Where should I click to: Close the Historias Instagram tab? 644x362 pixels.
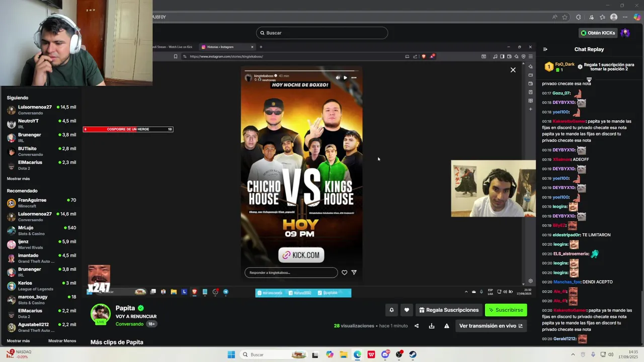tap(252, 47)
